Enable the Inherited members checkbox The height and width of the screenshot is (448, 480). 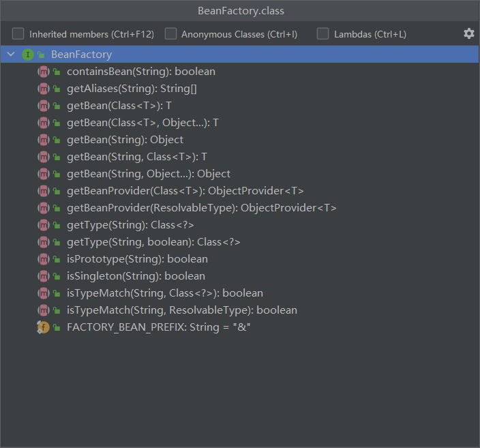pyautogui.click(x=18, y=33)
